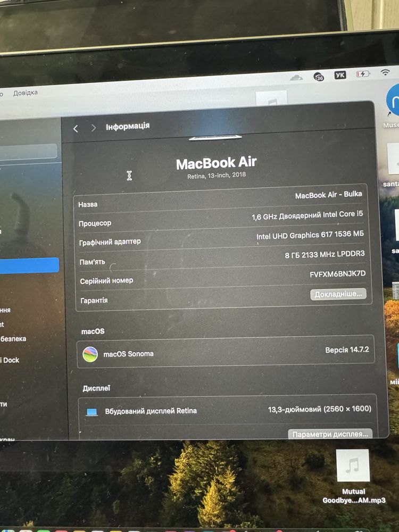Click Вбудований дисплей Retina label
The height and width of the screenshot is (532, 399).
pos(151,411)
